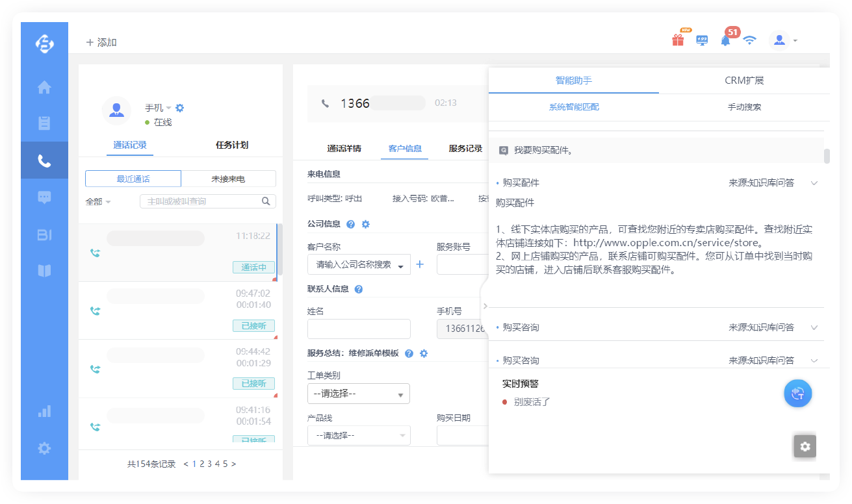Click the 添加 button at top
The height and width of the screenshot is (504, 852).
point(101,42)
